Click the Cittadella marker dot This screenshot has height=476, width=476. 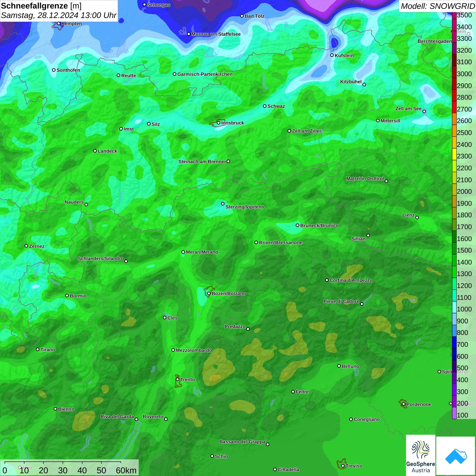(275, 470)
